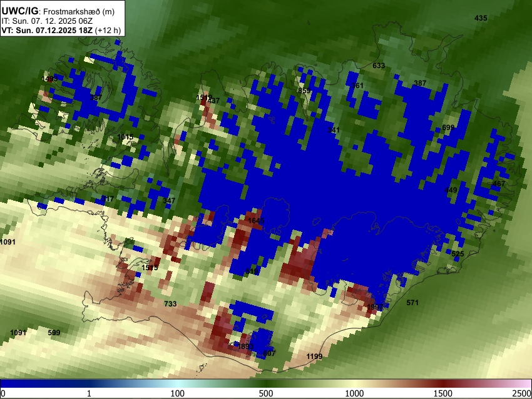The height and width of the screenshot is (399, 532).
Task: Click the map value 347
Action: tap(169, 201)
